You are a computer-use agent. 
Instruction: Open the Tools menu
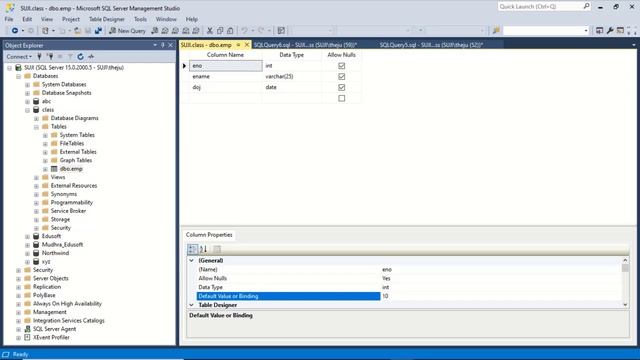[x=140, y=19]
